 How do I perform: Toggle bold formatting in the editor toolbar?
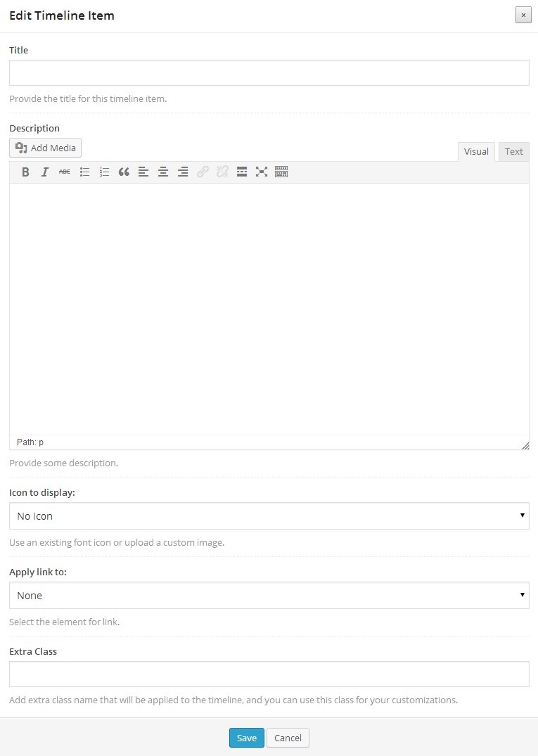click(25, 172)
